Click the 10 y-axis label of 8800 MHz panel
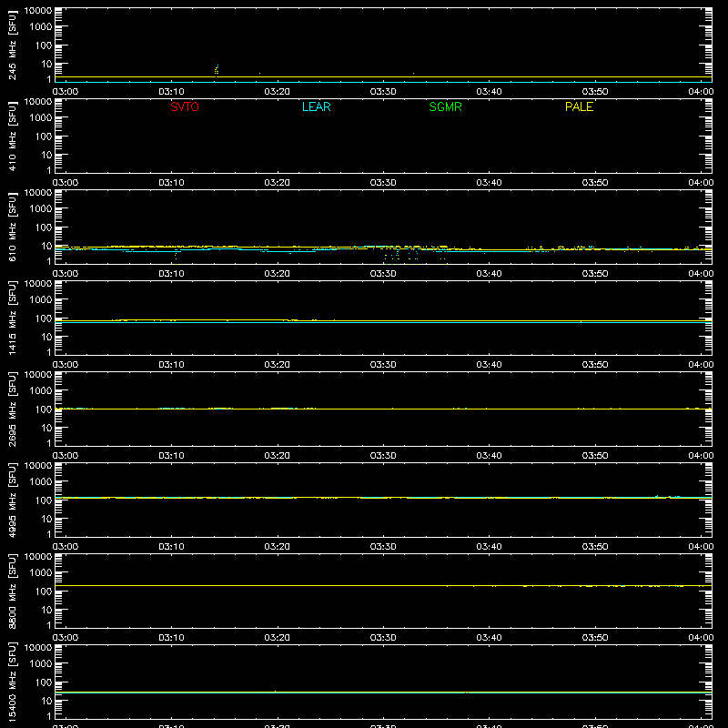728x728 pixels. click(46, 610)
